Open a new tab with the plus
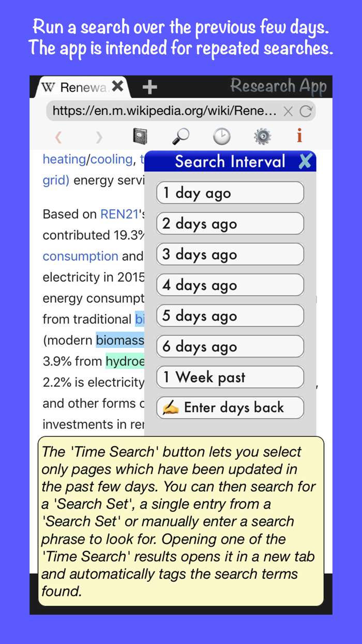 [x=149, y=86]
